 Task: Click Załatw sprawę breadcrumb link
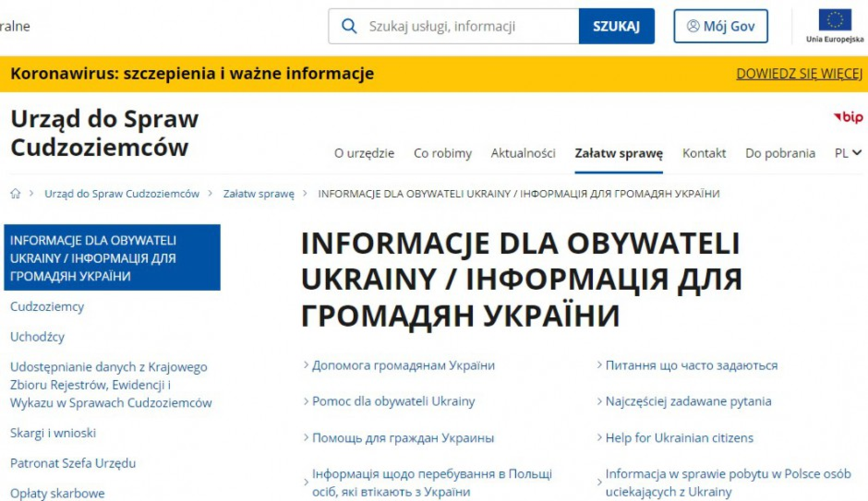(x=259, y=194)
